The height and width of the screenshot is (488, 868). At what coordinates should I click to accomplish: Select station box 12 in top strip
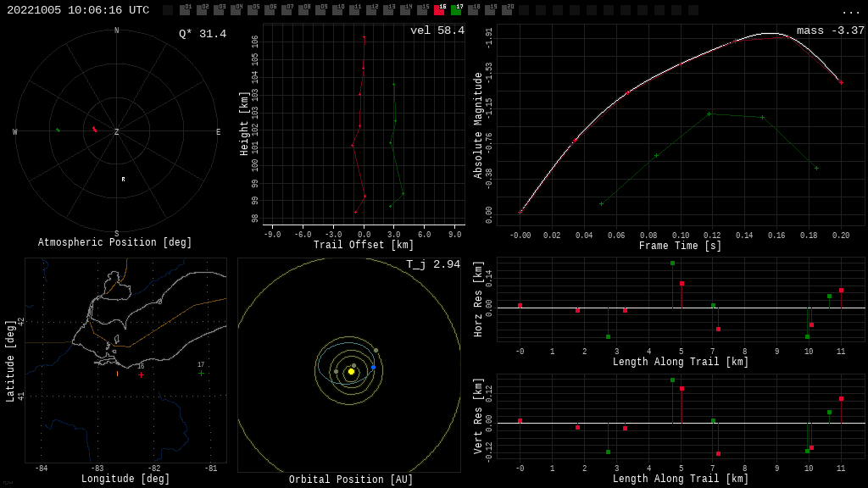[x=371, y=10]
